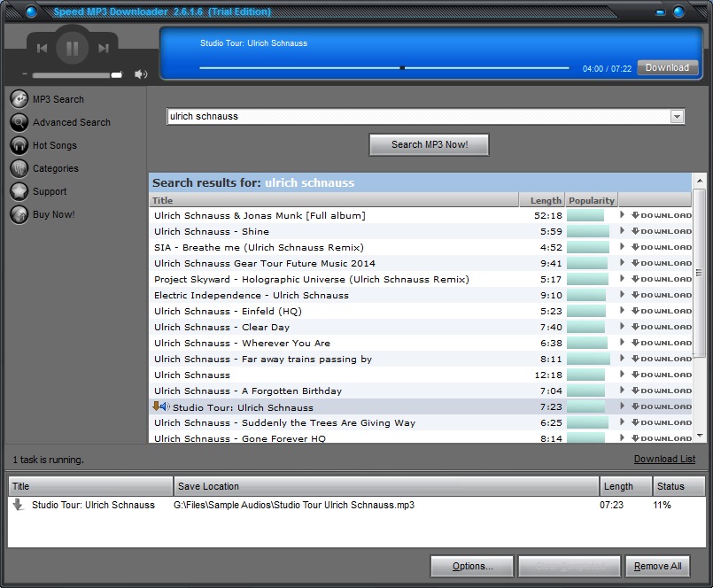
Task: Click the Download button in the player bar
Action: coord(667,67)
